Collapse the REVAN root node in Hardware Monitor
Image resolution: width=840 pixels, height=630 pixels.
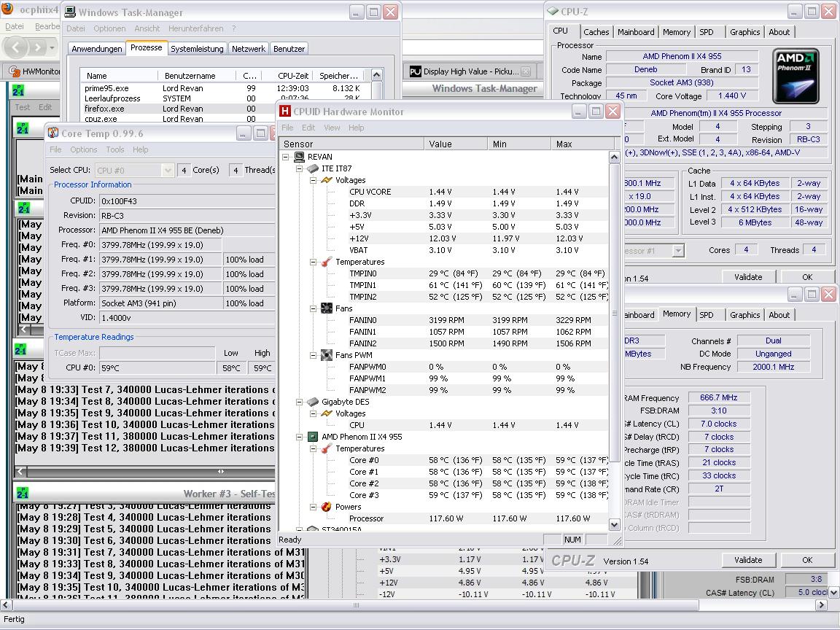[286, 157]
